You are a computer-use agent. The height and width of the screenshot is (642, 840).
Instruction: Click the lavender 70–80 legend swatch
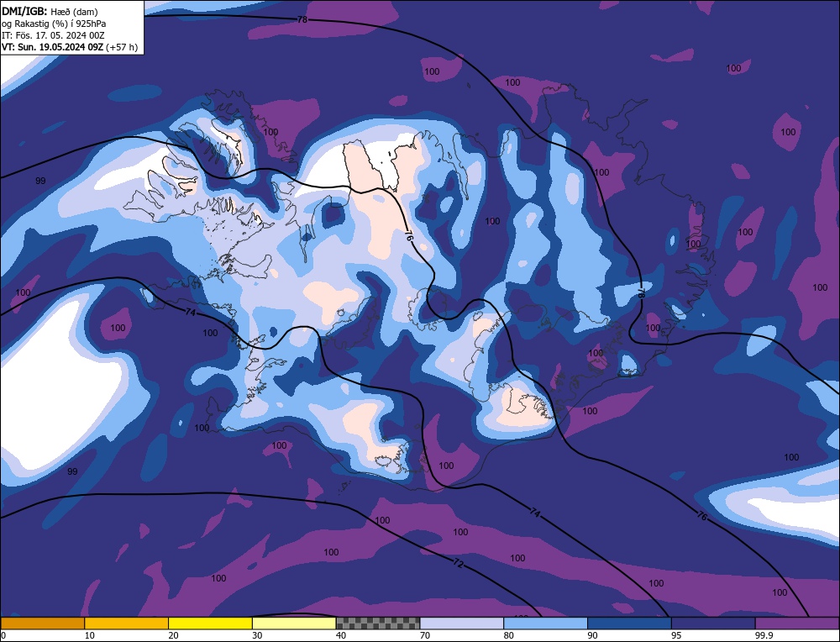(x=462, y=624)
